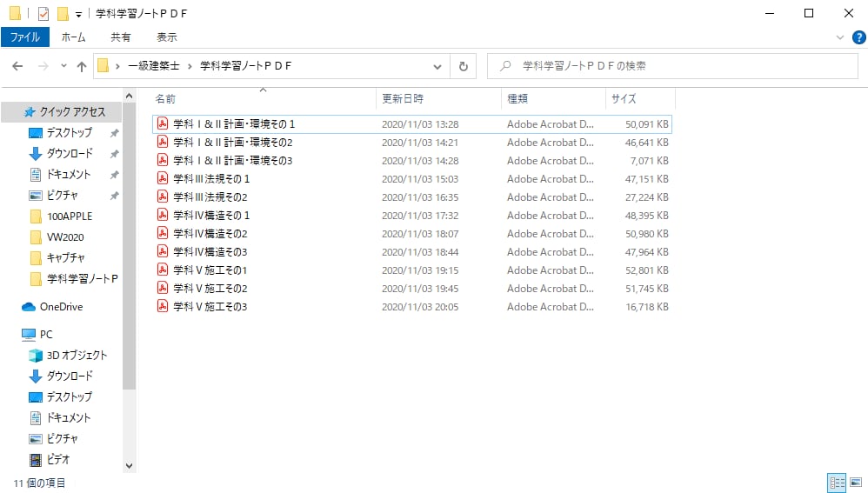Click navigation pane scroll up arrow
This screenshot has height=493, width=868.
coord(129,97)
